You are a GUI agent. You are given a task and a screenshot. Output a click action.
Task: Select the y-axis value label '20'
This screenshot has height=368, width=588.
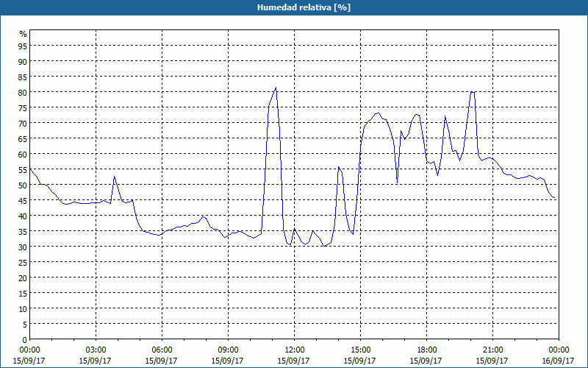(23, 278)
